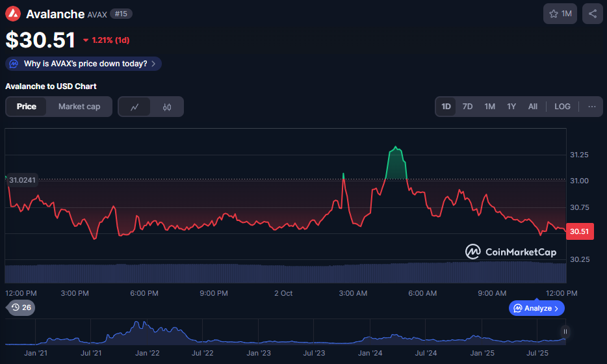This screenshot has width=607, height=364.
Task: Open the three-dots more chart options
Action: 591,107
